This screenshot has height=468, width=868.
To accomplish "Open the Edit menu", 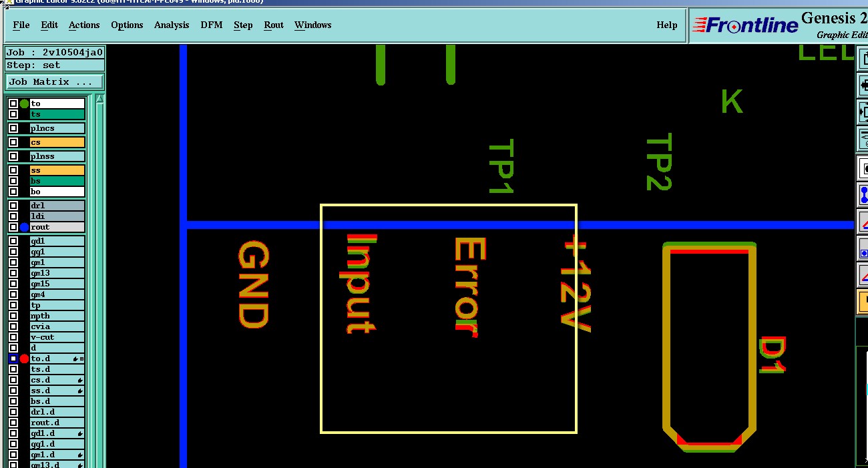I will point(49,25).
